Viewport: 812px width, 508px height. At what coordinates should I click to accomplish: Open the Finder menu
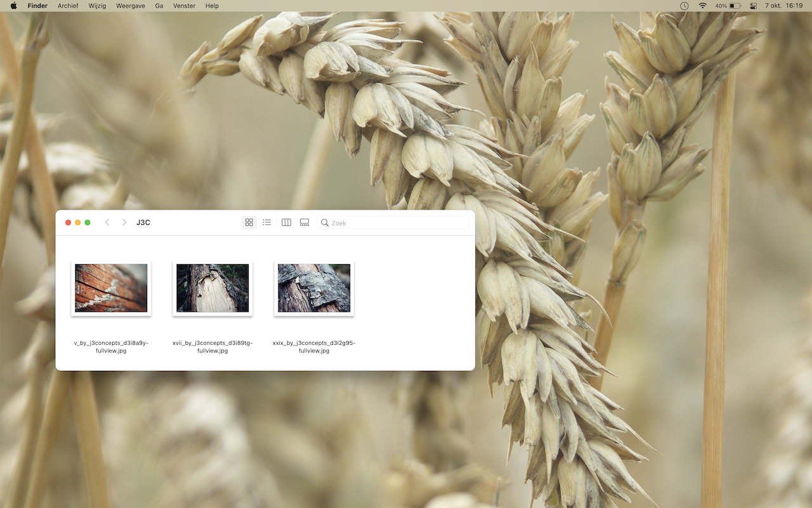[37, 6]
